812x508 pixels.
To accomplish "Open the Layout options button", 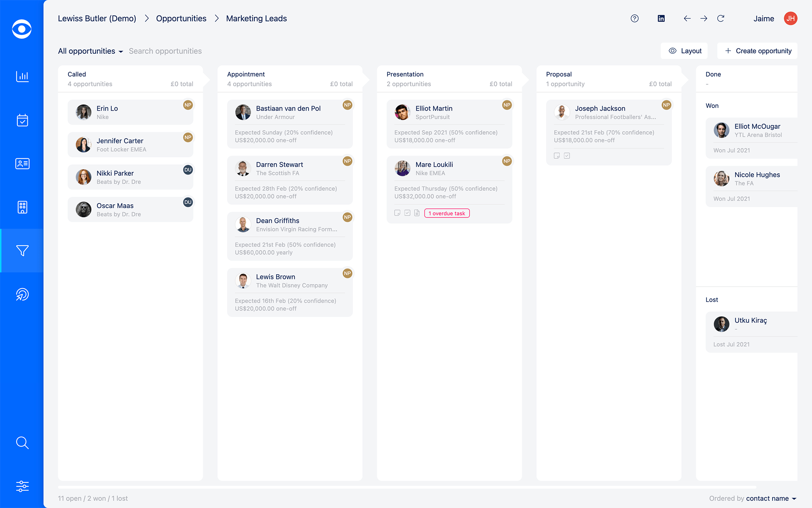I will [x=684, y=51].
